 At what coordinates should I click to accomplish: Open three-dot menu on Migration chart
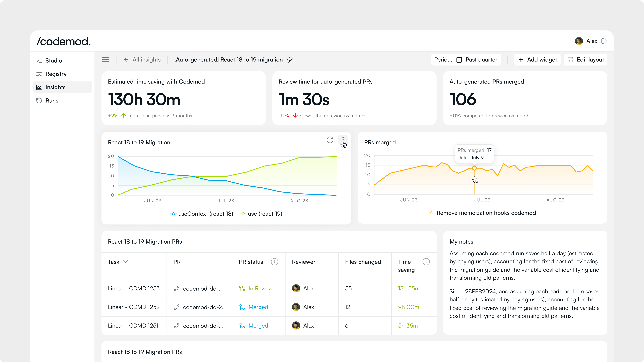pyautogui.click(x=343, y=139)
